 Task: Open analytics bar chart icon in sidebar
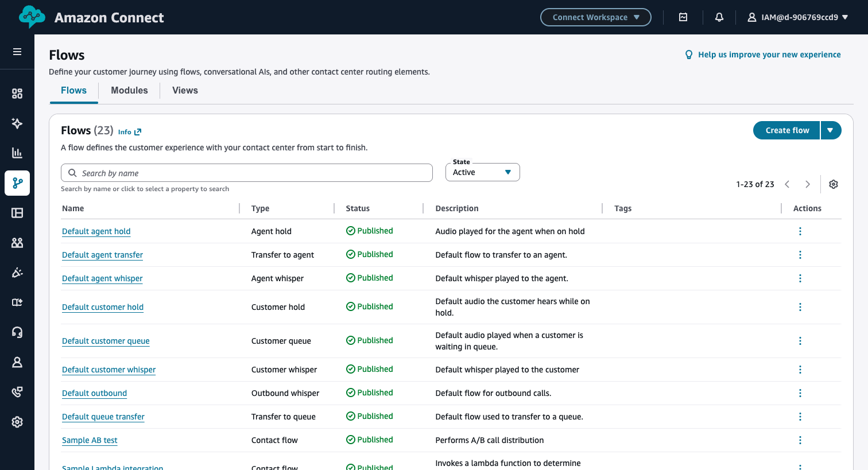pyautogui.click(x=17, y=153)
